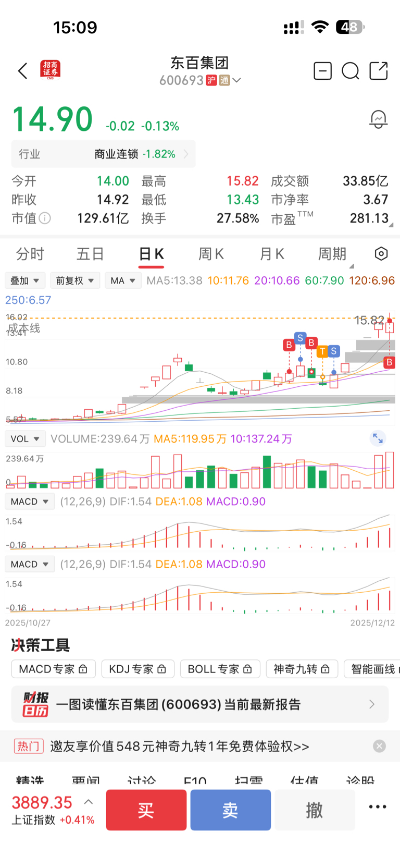Tap the lock icon on MACD专家
This screenshot has width=400, height=868.
coord(83,669)
